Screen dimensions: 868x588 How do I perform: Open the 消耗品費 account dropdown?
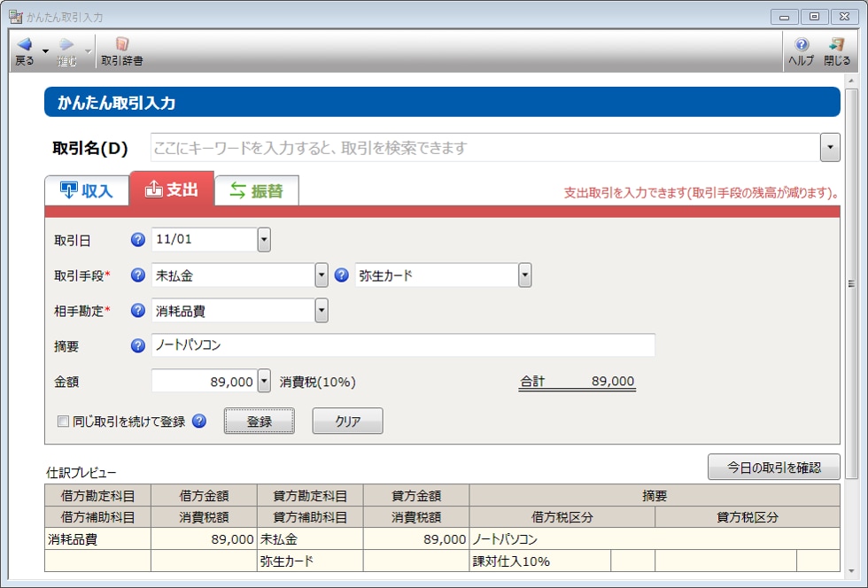322,311
